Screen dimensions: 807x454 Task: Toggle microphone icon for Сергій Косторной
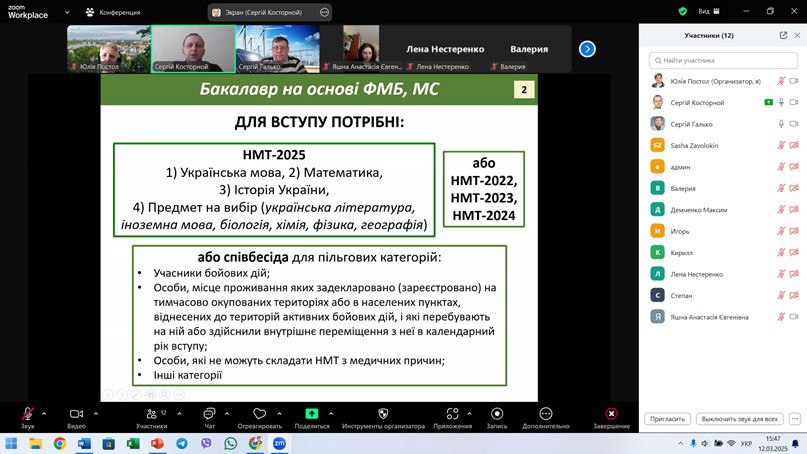pyautogui.click(x=781, y=102)
